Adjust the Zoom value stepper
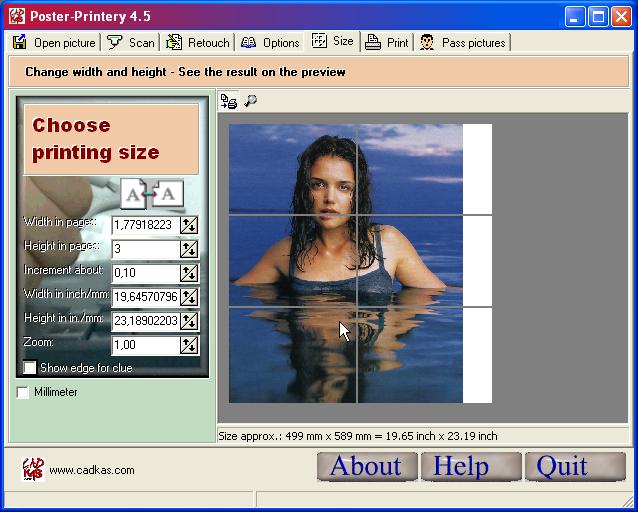The width and height of the screenshot is (638, 512). coord(189,345)
